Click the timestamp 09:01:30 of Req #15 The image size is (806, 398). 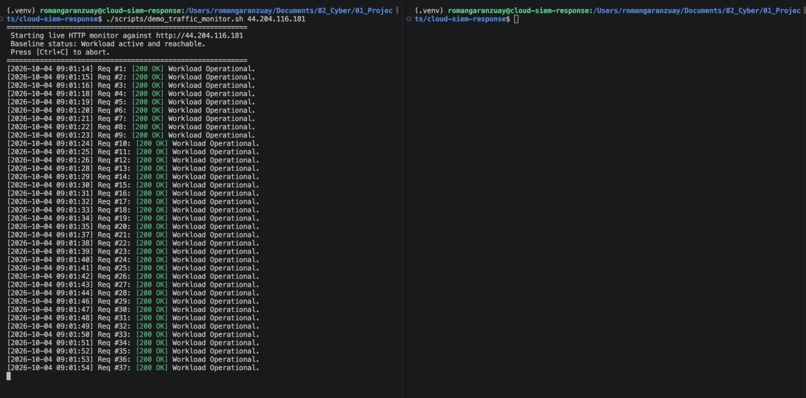coord(75,185)
